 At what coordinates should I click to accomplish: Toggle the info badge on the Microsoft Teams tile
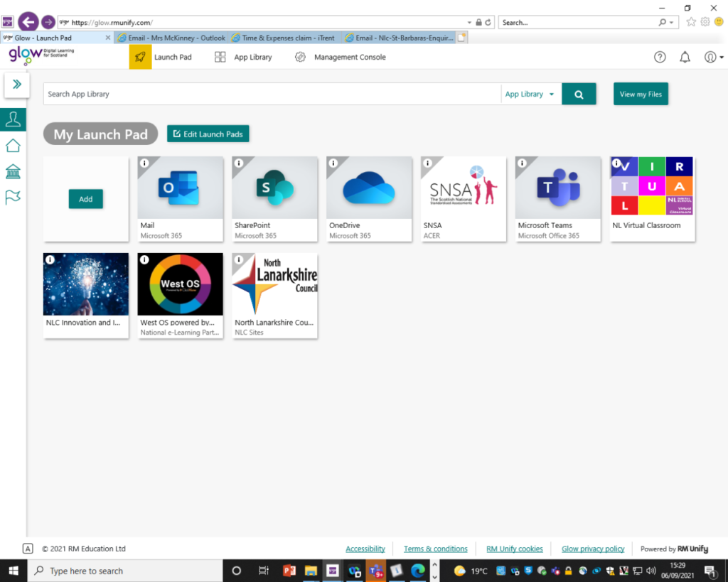pos(523,163)
